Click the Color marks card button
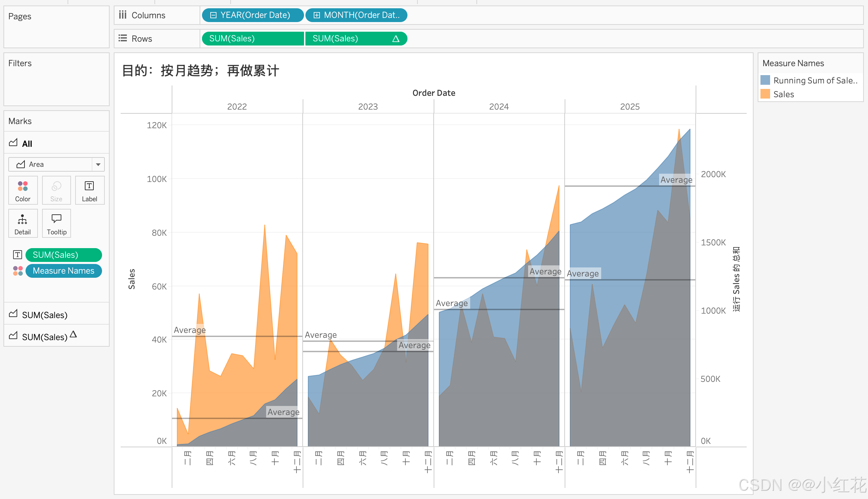This screenshot has width=868, height=499. pos(23,191)
